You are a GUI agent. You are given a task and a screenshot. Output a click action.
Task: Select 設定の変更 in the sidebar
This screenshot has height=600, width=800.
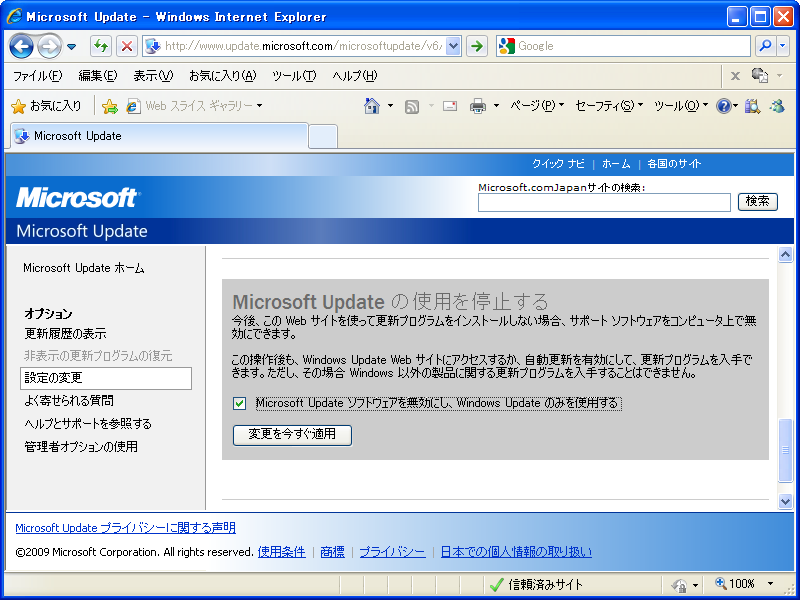pos(106,378)
